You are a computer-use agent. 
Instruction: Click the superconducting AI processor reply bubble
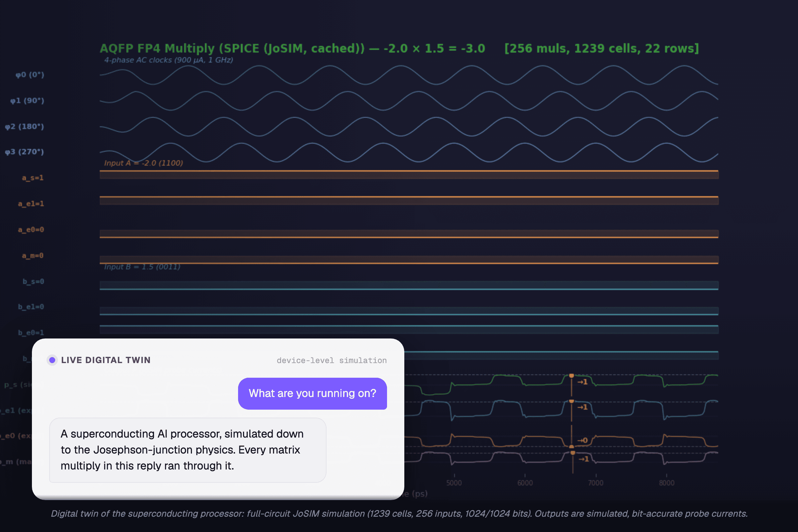[x=188, y=450]
